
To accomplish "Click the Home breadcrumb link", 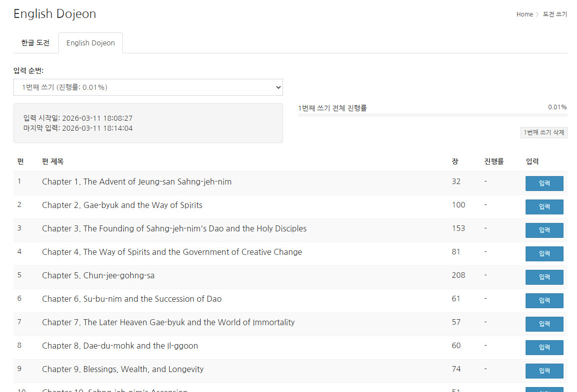I will [524, 14].
